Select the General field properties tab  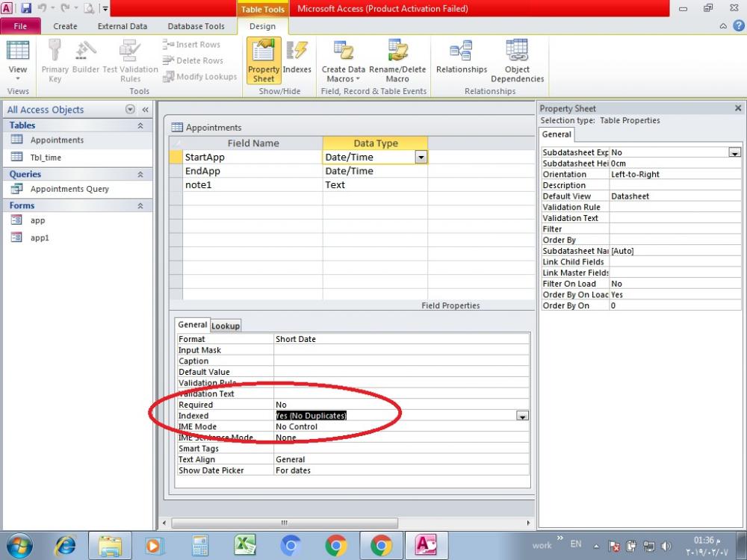[193, 325]
